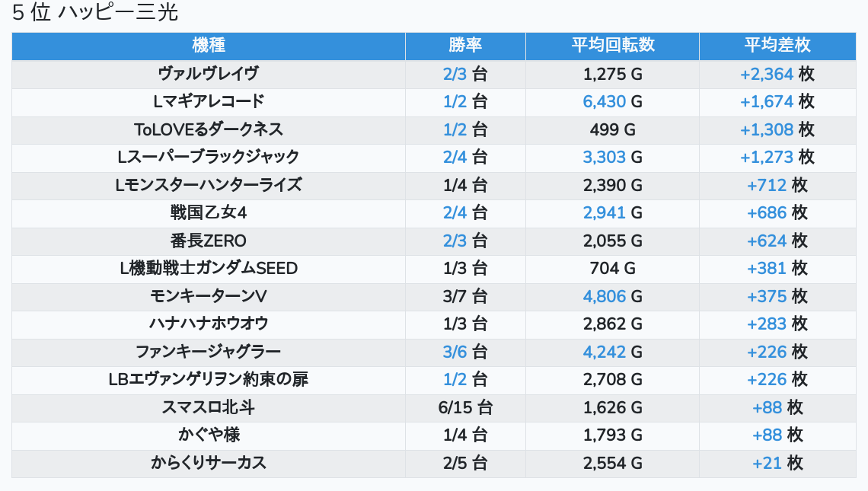The image size is (868, 491).
Task: Click ファンキージャグラー in the list
Action: (208, 352)
